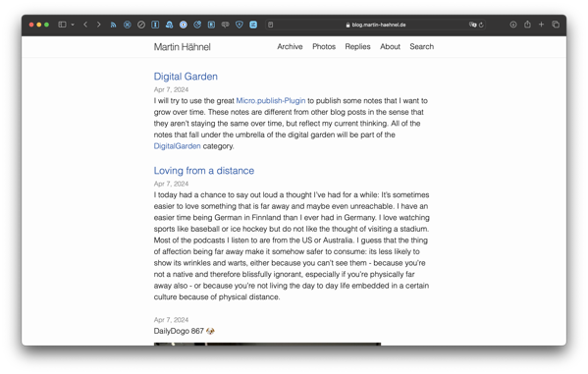Open a new tab with plus icon
This screenshot has height=374, width=588.
pos(541,25)
